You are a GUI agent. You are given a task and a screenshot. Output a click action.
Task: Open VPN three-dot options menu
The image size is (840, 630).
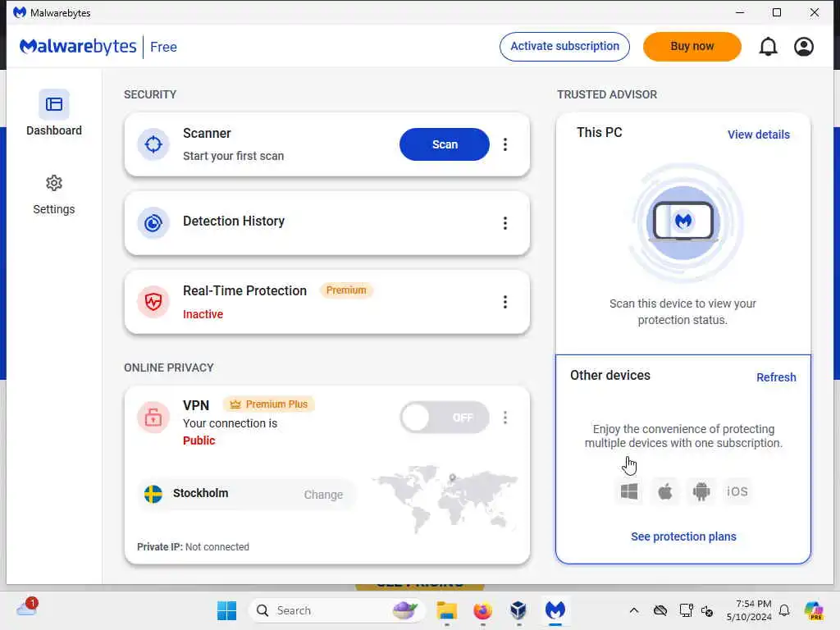click(504, 418)
